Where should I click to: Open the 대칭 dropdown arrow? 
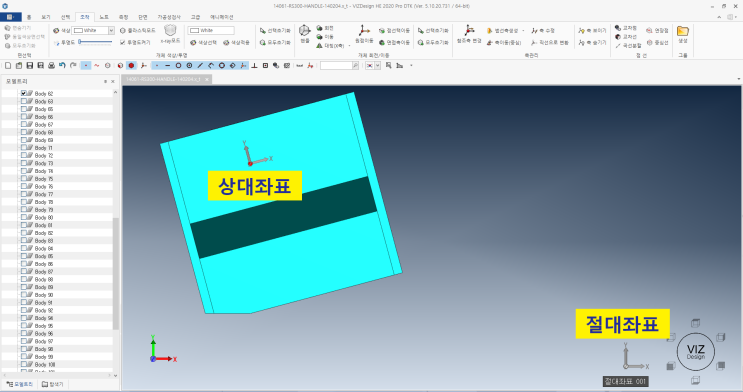(349, 46)
